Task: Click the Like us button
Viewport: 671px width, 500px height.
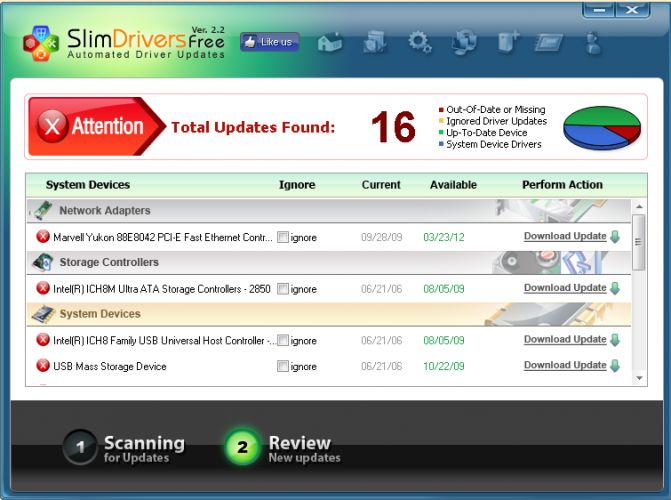Action: (270, 42)
